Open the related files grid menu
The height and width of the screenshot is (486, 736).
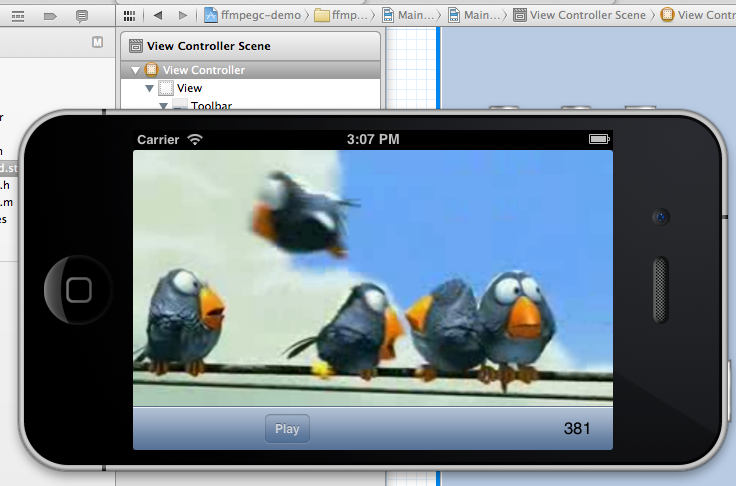(129, 16)
